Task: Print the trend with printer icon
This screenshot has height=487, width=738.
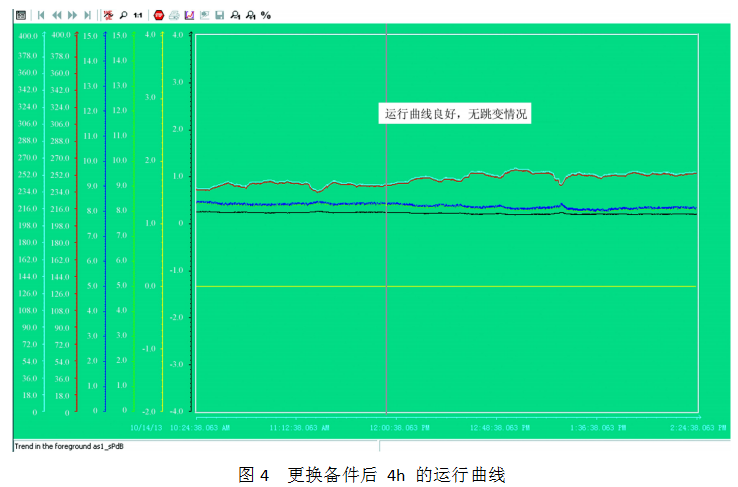Action: tap(174, 16)
